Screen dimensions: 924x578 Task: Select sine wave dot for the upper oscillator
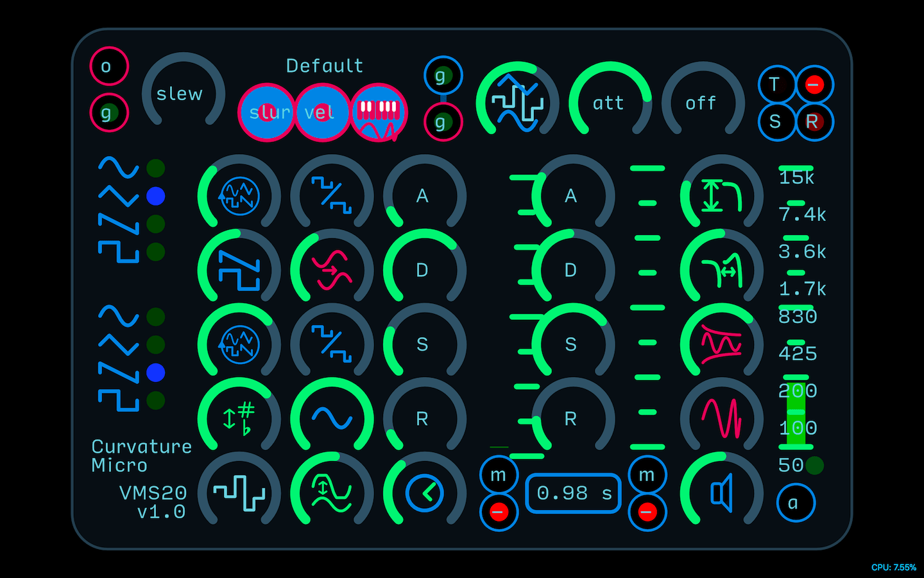[155, 168]
